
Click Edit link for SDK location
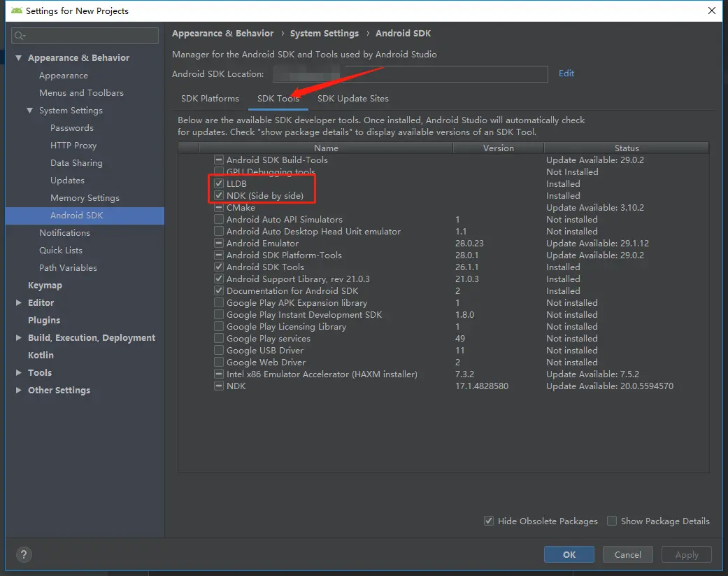(x=566, y=73)
